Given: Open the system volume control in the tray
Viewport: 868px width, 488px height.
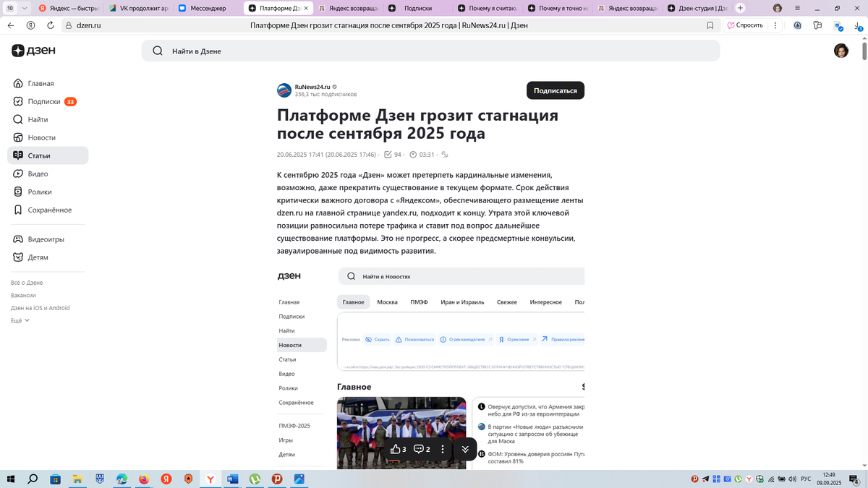Looking at the screenshot, I should coord(791,479).
